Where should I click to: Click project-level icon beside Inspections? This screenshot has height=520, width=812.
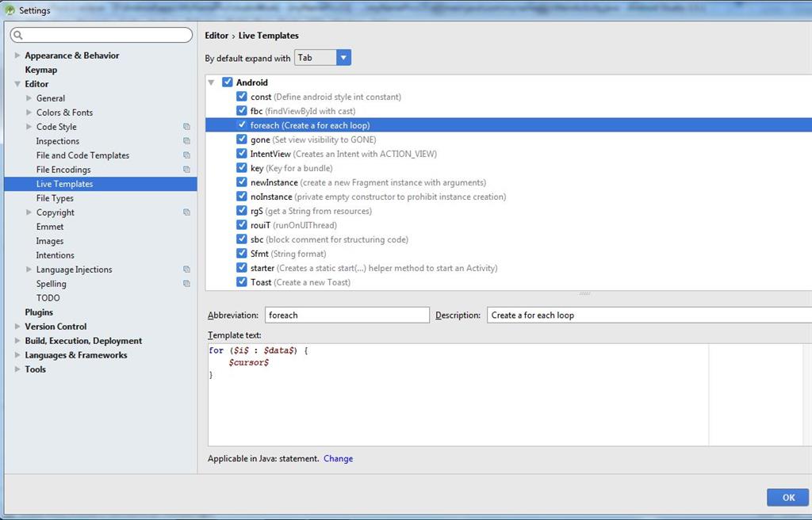[186, 141]
